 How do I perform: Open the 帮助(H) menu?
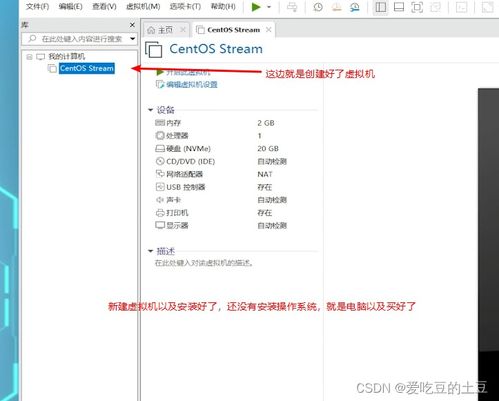tap(223, 6)
